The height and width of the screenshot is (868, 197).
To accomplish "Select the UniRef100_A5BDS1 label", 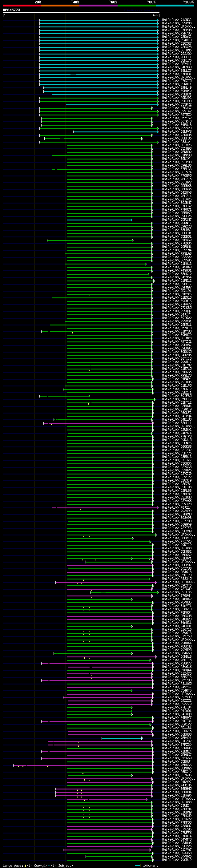I will point(177,94).
